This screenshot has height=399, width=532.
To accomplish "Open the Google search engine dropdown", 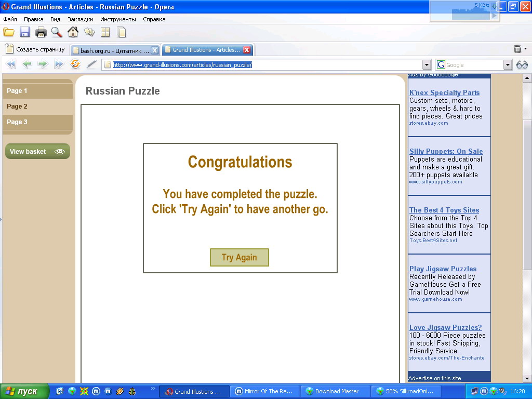I will (x=508, y=65).
